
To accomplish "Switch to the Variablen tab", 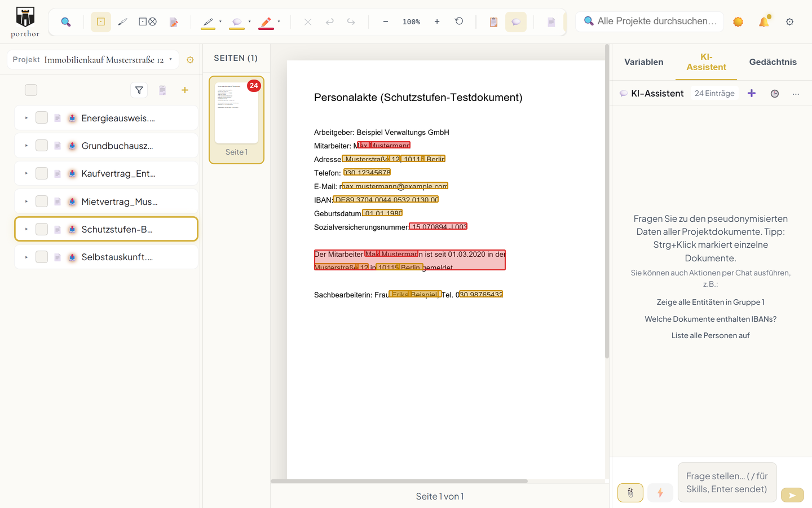I will 644,62.
